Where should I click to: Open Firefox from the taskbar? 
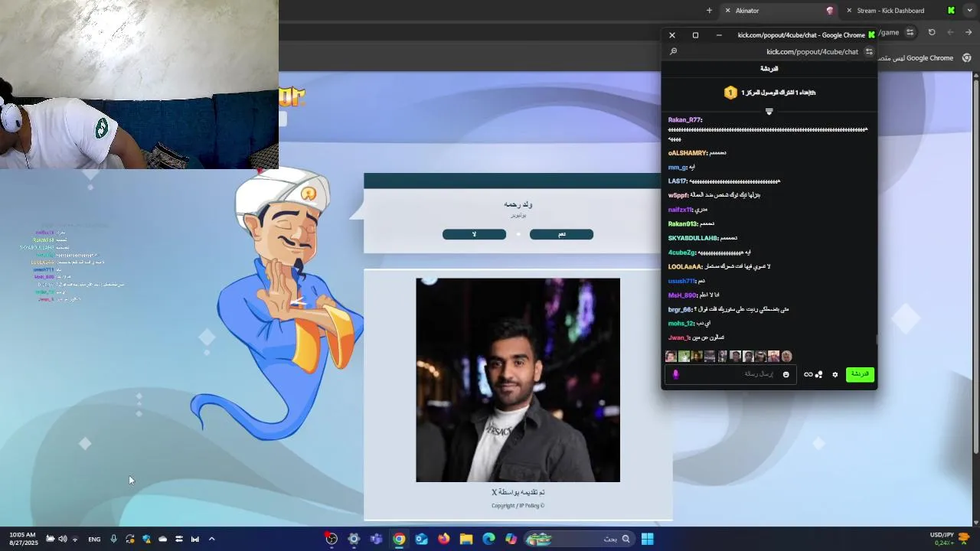[x=443, y=539]
